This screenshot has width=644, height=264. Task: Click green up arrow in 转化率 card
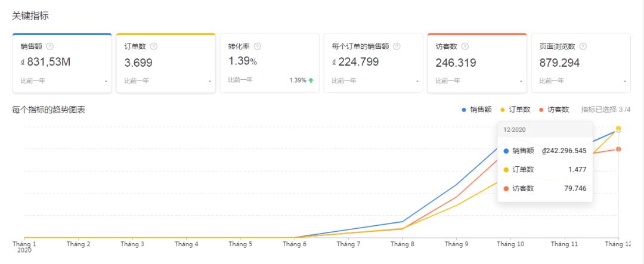[311, 80]
